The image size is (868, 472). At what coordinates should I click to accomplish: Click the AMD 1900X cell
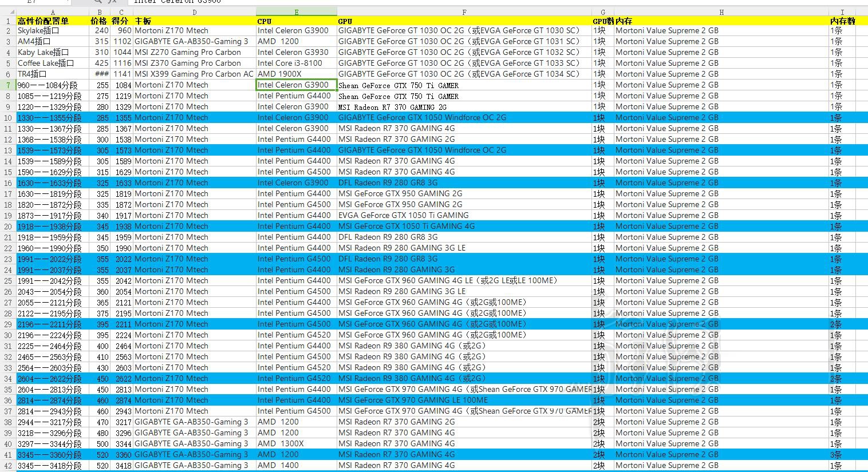click(297, 74)
